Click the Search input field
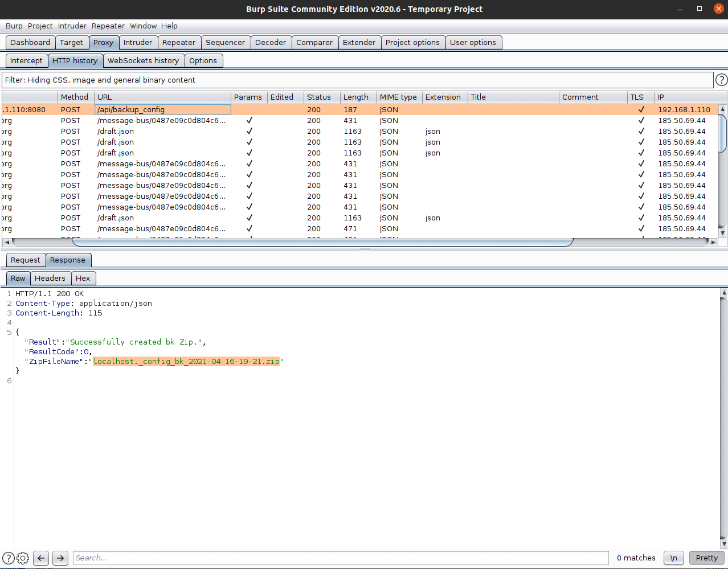This screenshot has height=569, width=728. tap(341, 558)
